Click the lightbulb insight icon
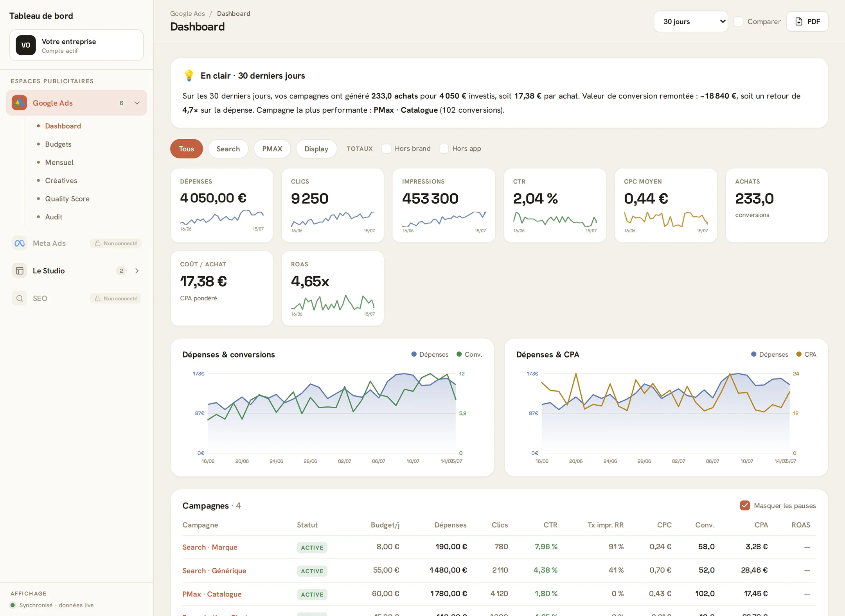The image size is (845, 616). (189, 75)
